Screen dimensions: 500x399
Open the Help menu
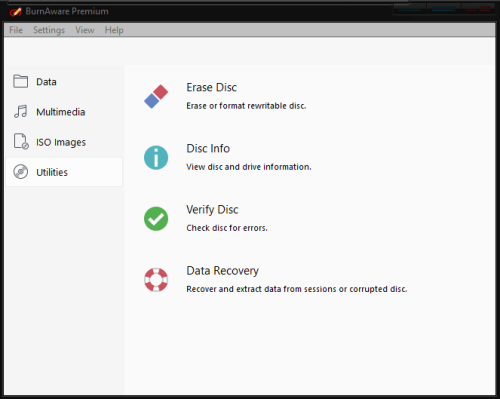(x=114, y=30)
